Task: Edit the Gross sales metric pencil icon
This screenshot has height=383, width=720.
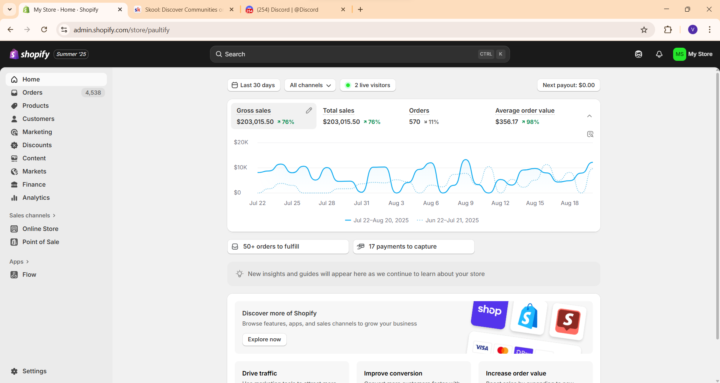Action: 309,111
